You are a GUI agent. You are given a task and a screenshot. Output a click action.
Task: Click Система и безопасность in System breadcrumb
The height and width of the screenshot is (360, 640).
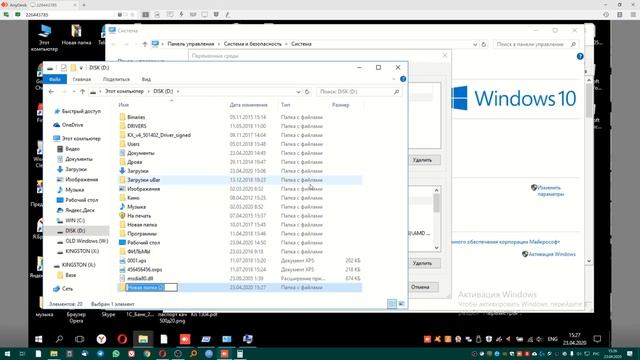pyautogui.click(x=252, y=44)
